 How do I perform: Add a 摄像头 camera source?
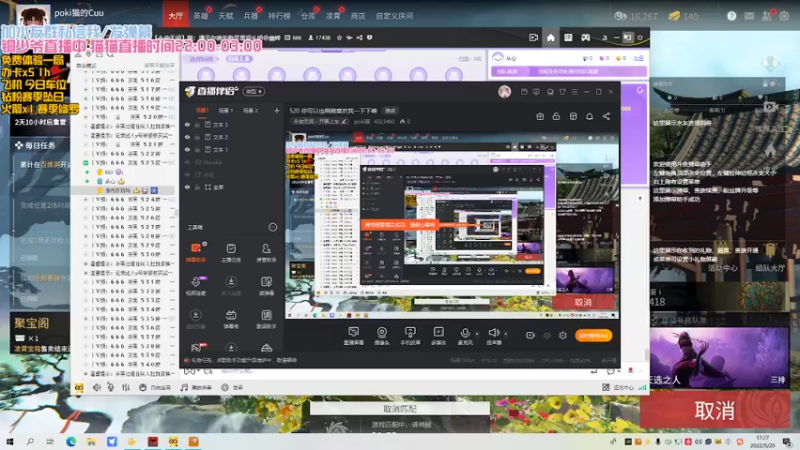coord(382,336)
